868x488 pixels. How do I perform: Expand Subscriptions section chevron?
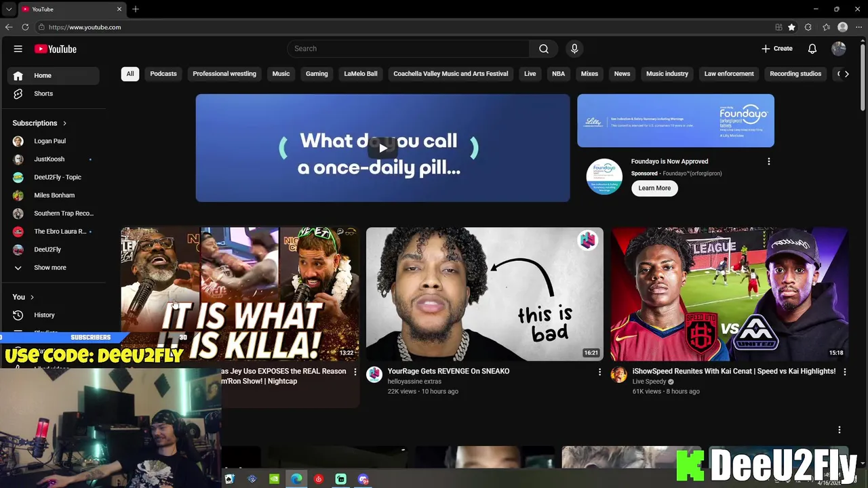(x=64, y=123)
